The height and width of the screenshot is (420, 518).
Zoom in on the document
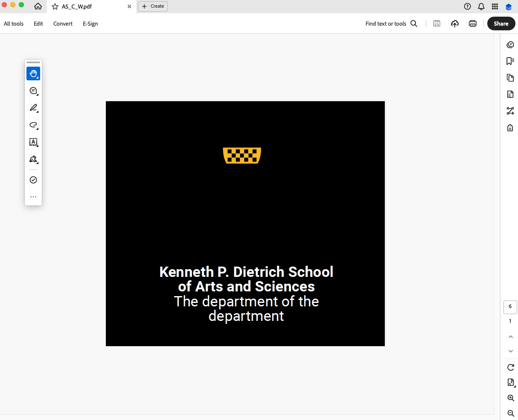(510, 398)
